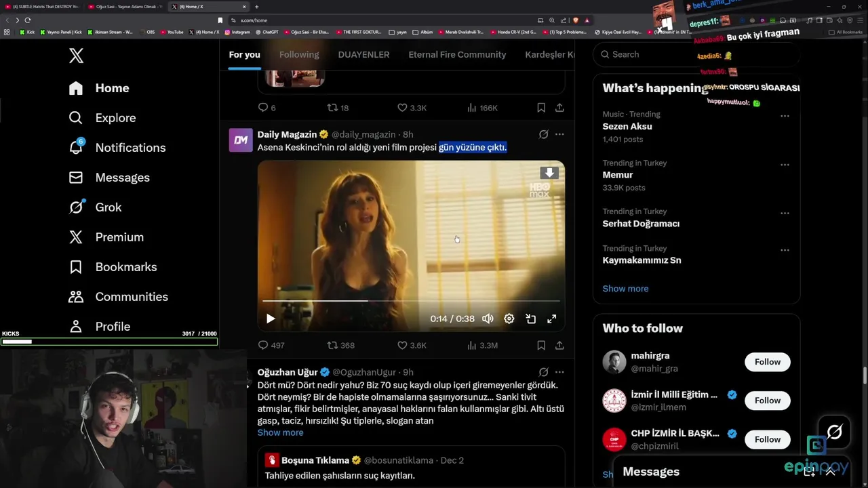Enter fullscreen video mode

(x=552, y=319)
